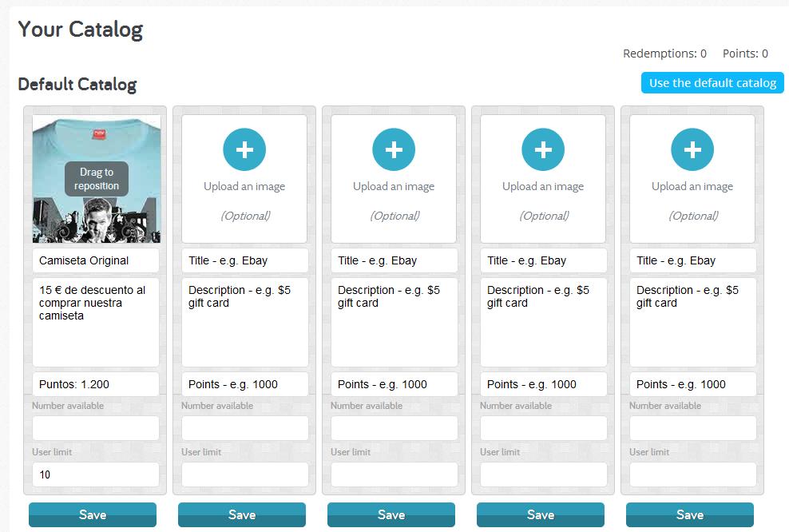Activate the Description box in the fifth card
Screen dimensions: 789x532
[x=693, y=322]
